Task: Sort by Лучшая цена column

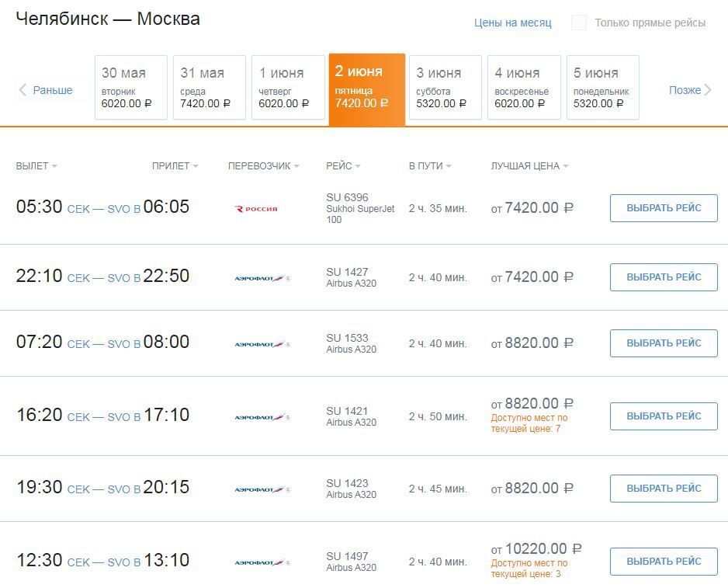Action: [529, 166]
